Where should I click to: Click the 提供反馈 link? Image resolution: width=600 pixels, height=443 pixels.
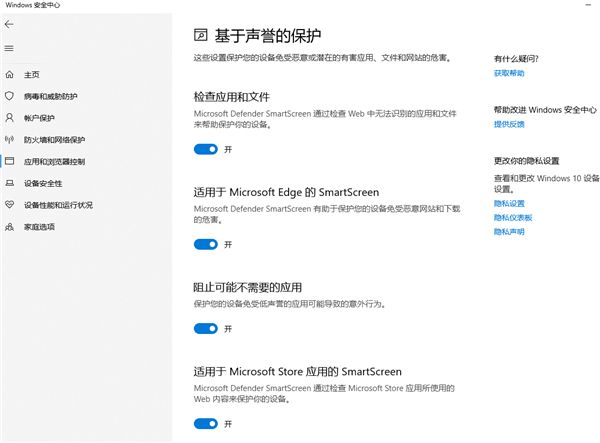click(508, 124)
